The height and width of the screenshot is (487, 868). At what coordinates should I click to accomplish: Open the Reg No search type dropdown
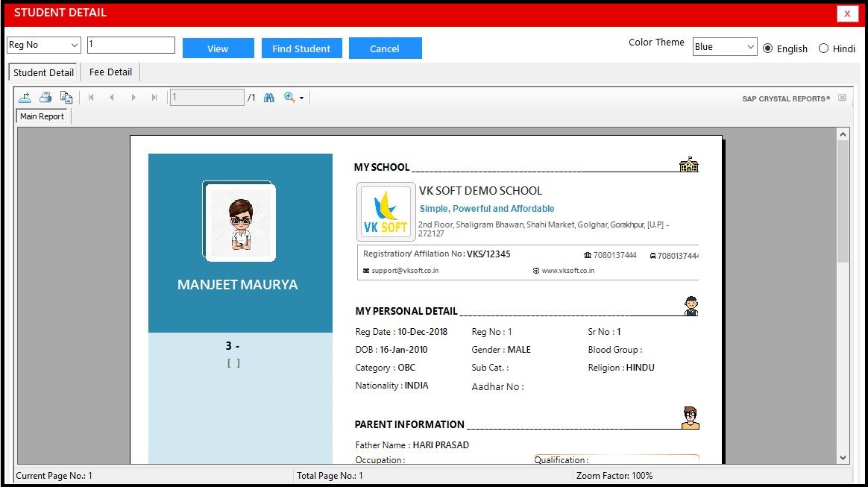coord(44,45)
